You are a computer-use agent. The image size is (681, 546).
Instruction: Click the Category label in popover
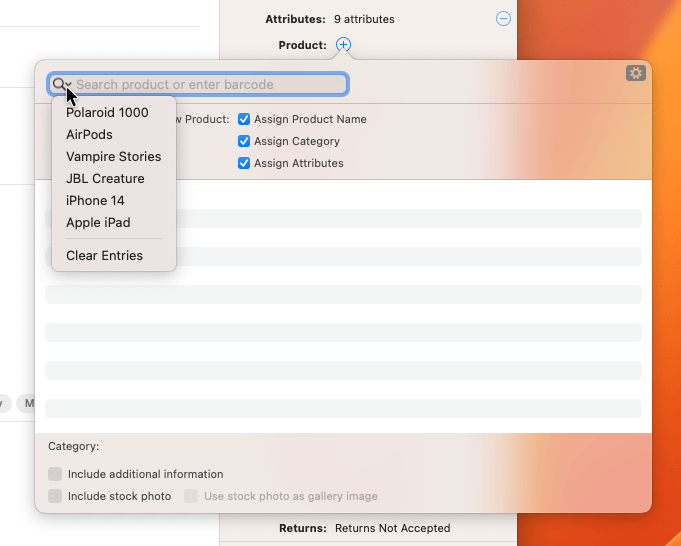(73, 446)
